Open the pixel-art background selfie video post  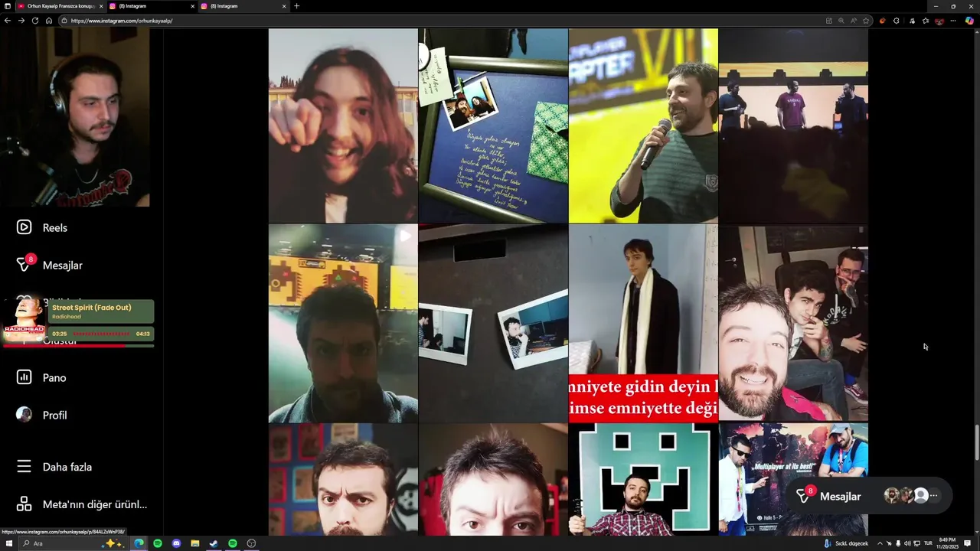coord(343,323)
